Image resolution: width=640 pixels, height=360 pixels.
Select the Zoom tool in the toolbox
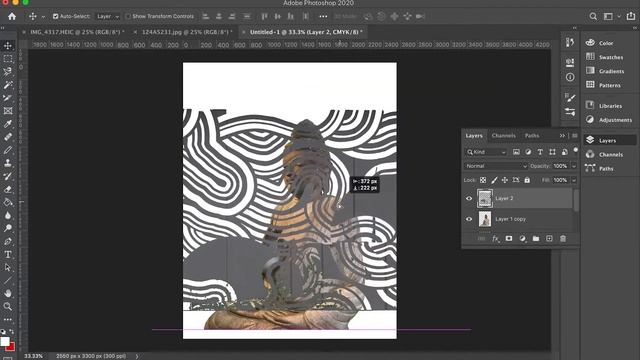[x=8, y=307]
